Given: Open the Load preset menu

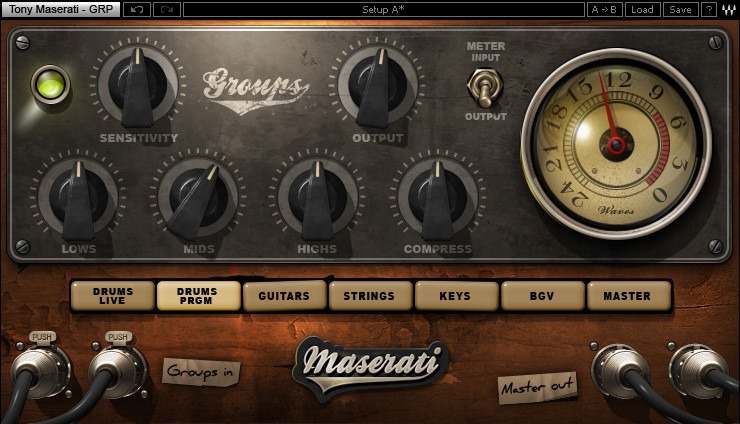Looking at the screenshot, I should 642,9.
